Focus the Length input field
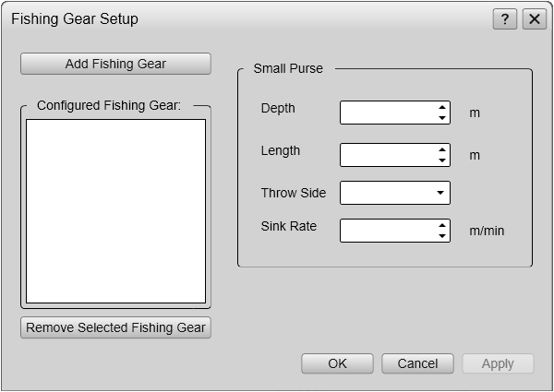The width and height of the screenshot is (554, 392). pos(388,155)
